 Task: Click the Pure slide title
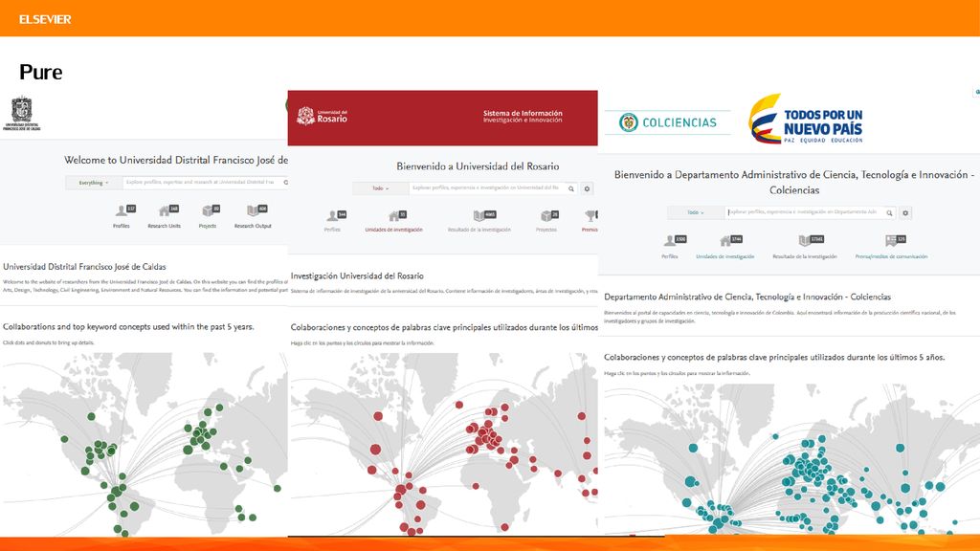pyautogui.click(x=40, y=72)
